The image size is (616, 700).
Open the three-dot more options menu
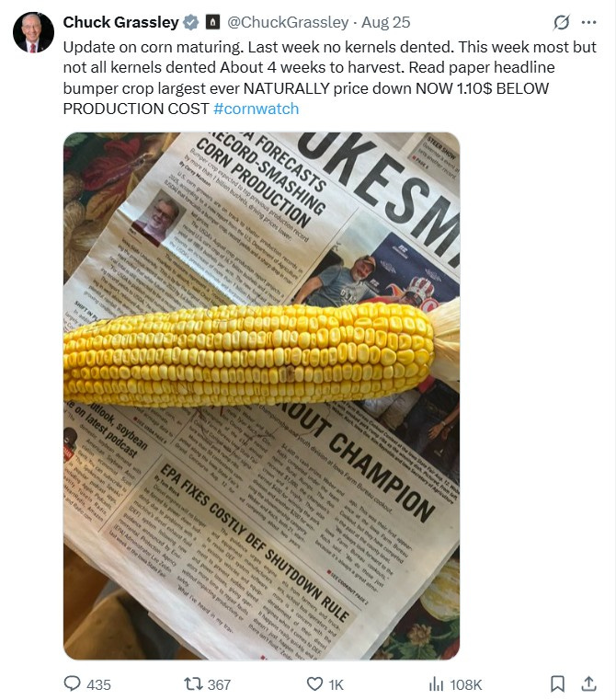point(588,22)
